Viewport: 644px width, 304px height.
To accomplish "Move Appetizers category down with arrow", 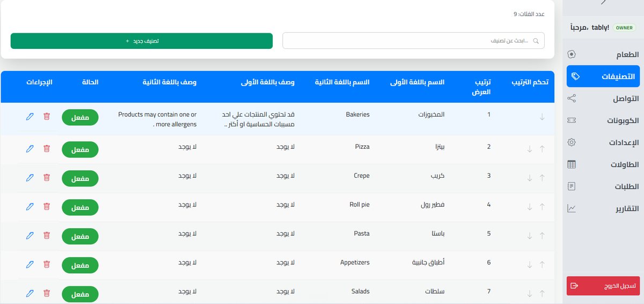I will tap(530, 265).
